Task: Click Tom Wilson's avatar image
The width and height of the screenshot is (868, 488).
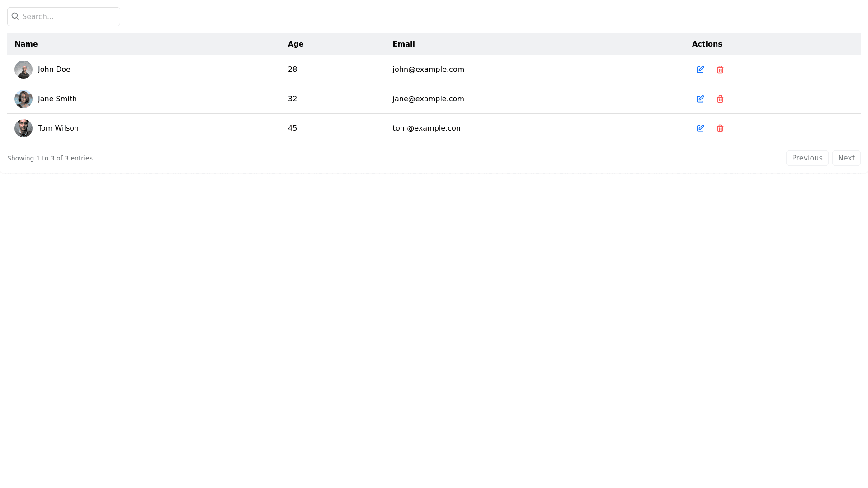Action: click(24, 128)
